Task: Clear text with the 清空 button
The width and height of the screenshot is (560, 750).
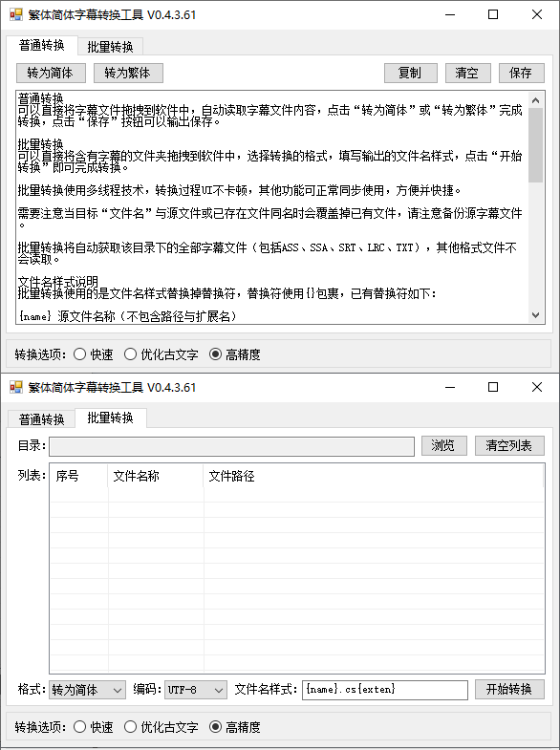Action: 467,73
